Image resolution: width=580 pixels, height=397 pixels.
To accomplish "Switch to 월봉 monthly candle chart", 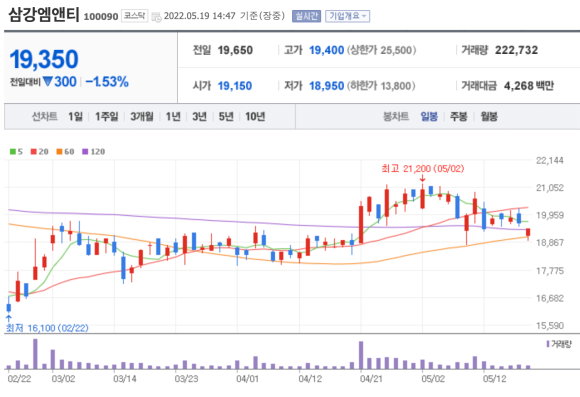I will click(x=489, y=117).
